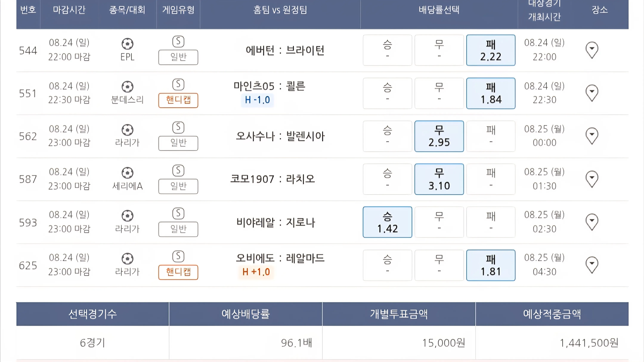Viewport: 644px width, 362px height.
Task: Select 패 option for Como1907 vs Lazio
Action: pyautogui.click(x=490, y=179)
